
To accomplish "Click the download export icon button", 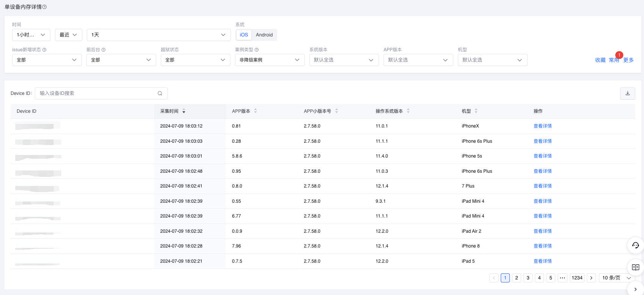I will tap(628, 93).
